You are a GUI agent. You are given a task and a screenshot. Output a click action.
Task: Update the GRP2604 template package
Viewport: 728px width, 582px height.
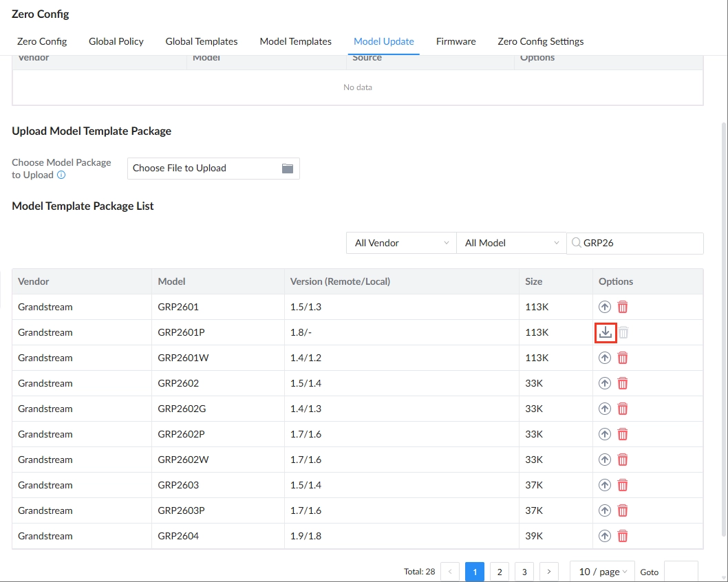tap(605, 537)
